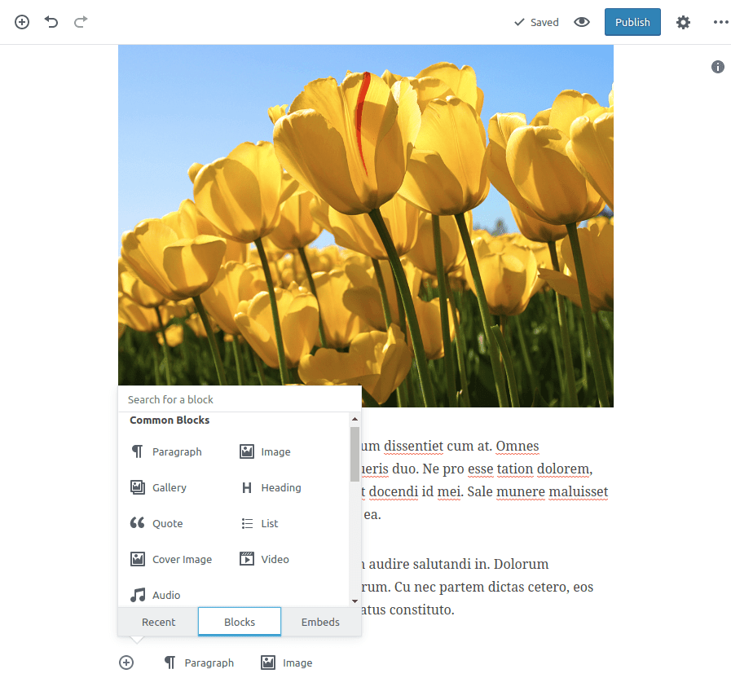Type in the Search for a block field
731x700 pixels.
click(x=240, y=399)
